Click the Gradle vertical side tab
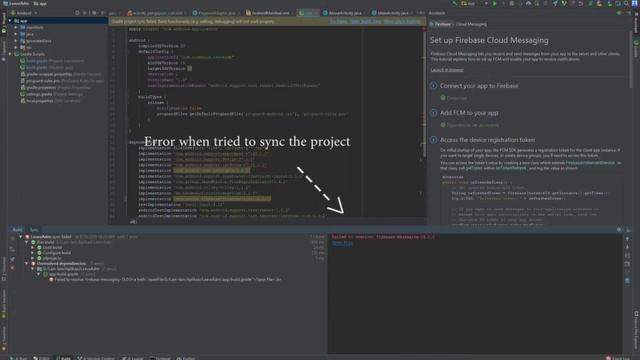This screenshot has height=360, width=640. [636, 48]
